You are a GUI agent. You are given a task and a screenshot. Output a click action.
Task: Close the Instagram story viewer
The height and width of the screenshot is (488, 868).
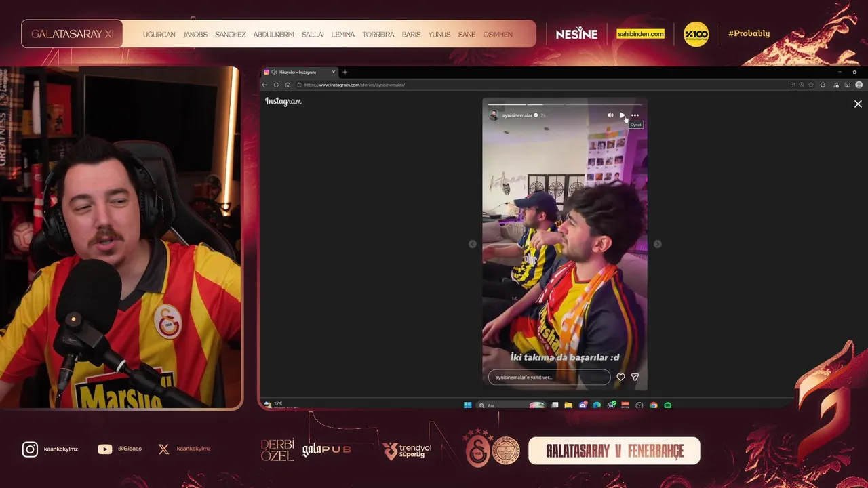tap(858, 104)
